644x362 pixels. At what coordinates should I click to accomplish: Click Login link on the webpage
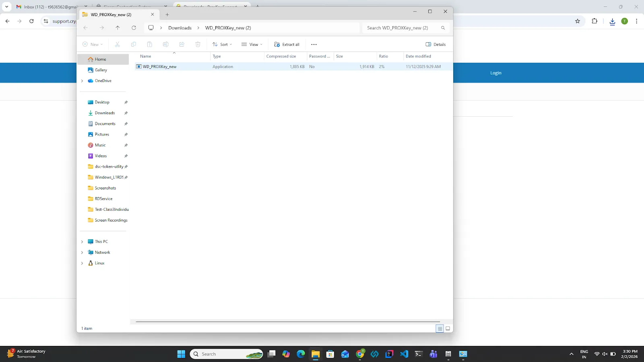click(x=496, y=73)
